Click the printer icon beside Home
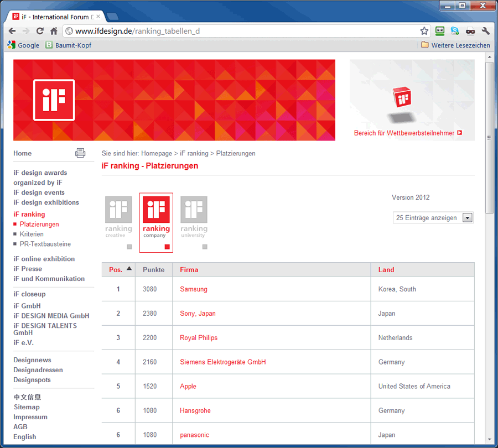 pyautogui.click(x=80, y=153)
